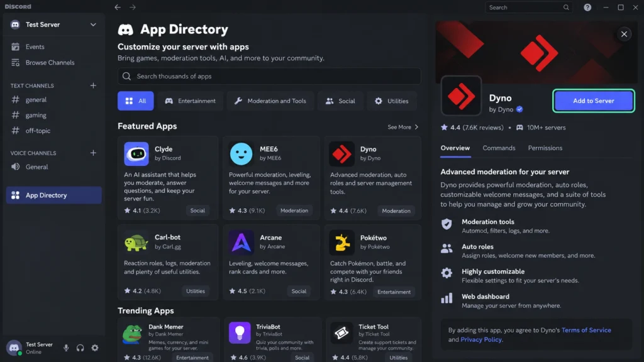Click the top Search box
The height and width of the screenshot is (362, 644).
528,8
